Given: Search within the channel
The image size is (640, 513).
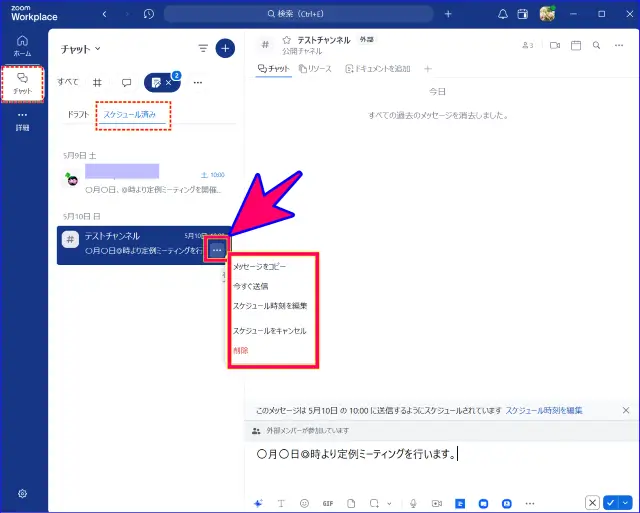Looking at the screenshot, I should pos(596,45).
